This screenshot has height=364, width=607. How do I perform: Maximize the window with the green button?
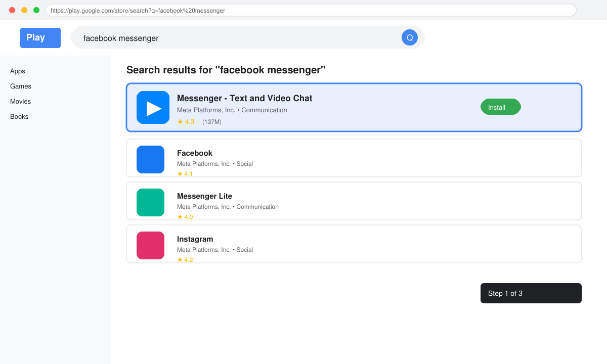pyautogui.click(x=36, y=10)
